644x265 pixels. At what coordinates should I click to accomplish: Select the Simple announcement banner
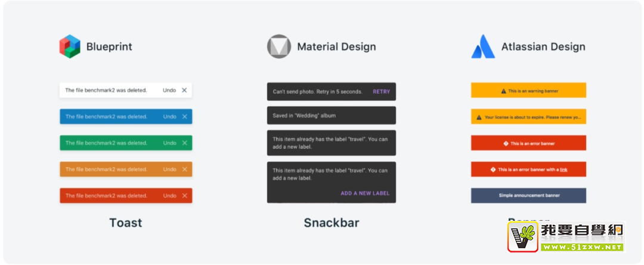click(528, 196)
